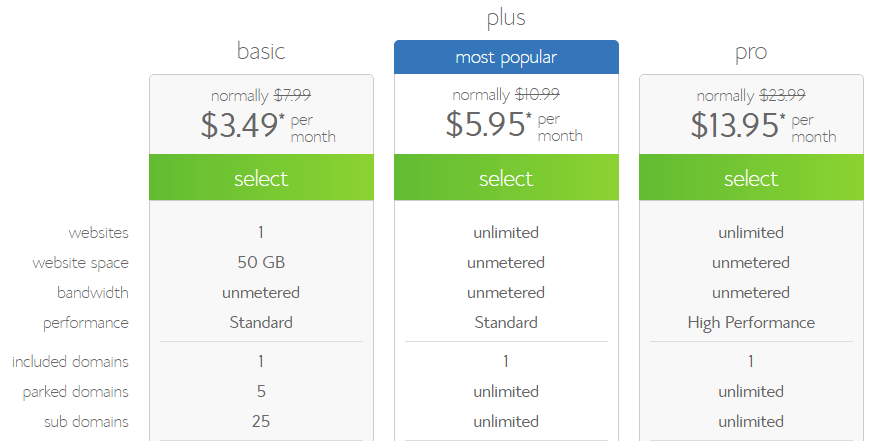Click the 'basic' plan heading
The height and width of the screenshot is (441, 884).
click(261, 51)
